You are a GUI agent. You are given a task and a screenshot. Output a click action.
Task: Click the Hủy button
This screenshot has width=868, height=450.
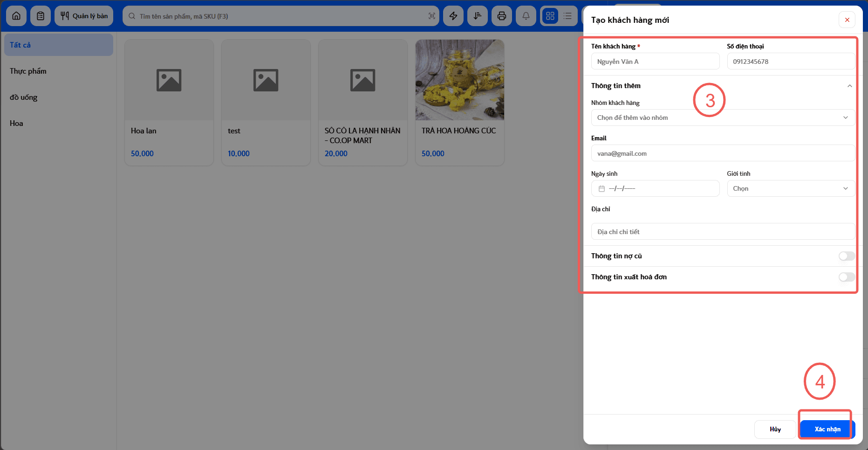(x=775, y=429)
